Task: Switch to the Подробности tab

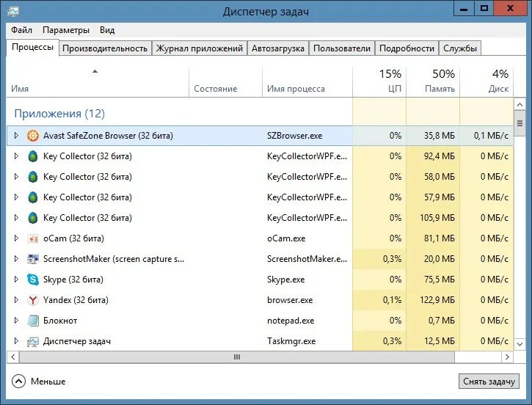Action: pos(407,48)
